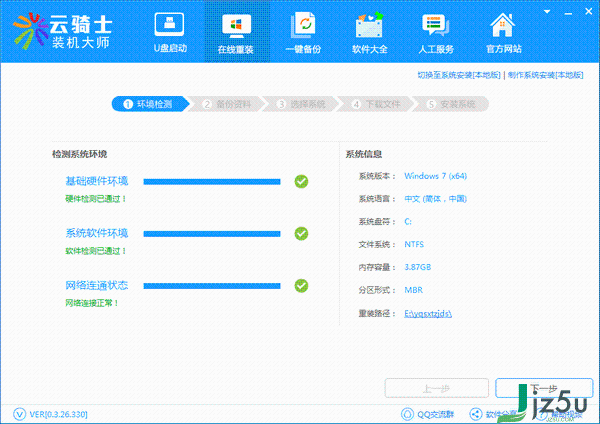Viewport: 600px width, 424px height.
Task: Open the title bar dropdown arrow menu
Action: [547, 12]
